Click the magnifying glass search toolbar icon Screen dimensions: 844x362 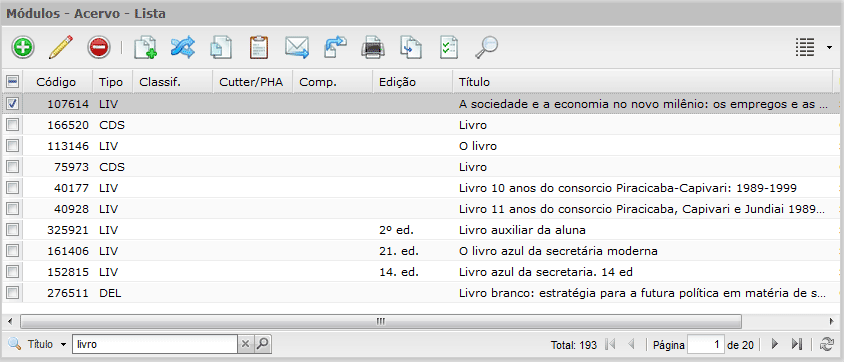tap(487, 47)
